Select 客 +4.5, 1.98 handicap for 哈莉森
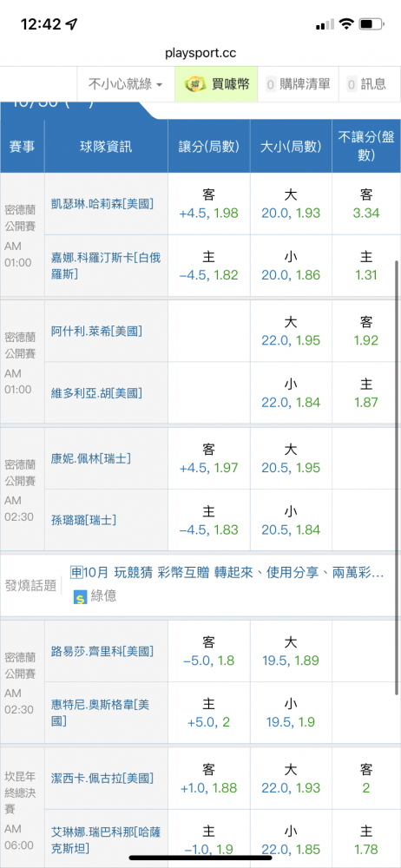This screenshot has height=868, width=401. 209,204
